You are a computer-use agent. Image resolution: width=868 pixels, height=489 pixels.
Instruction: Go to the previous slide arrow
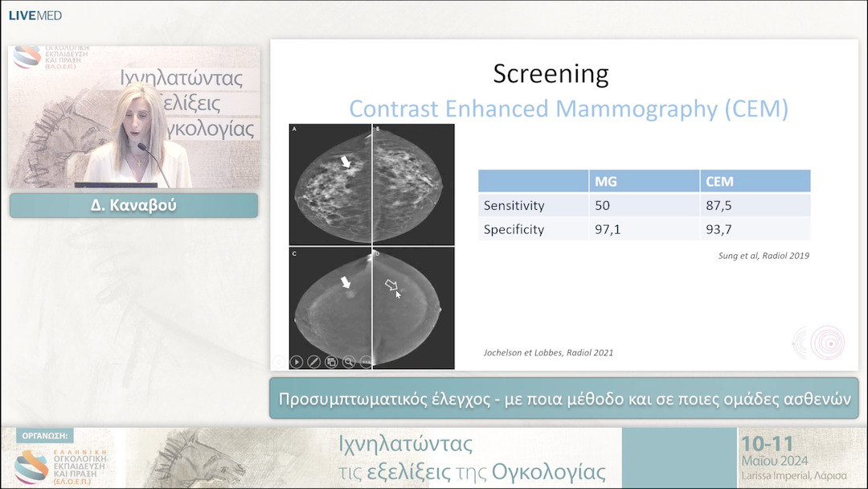pos(279,362)
